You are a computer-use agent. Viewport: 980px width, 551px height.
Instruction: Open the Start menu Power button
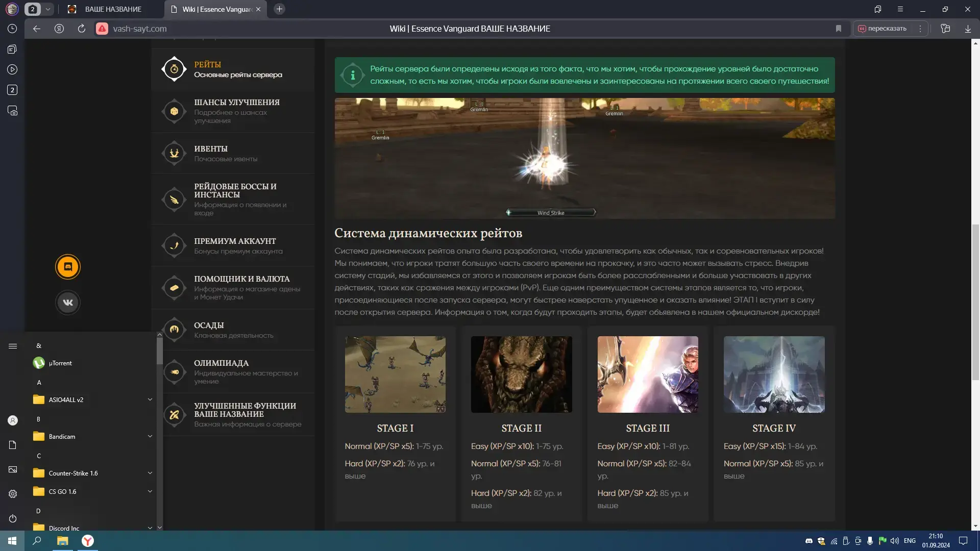[13, 518]
